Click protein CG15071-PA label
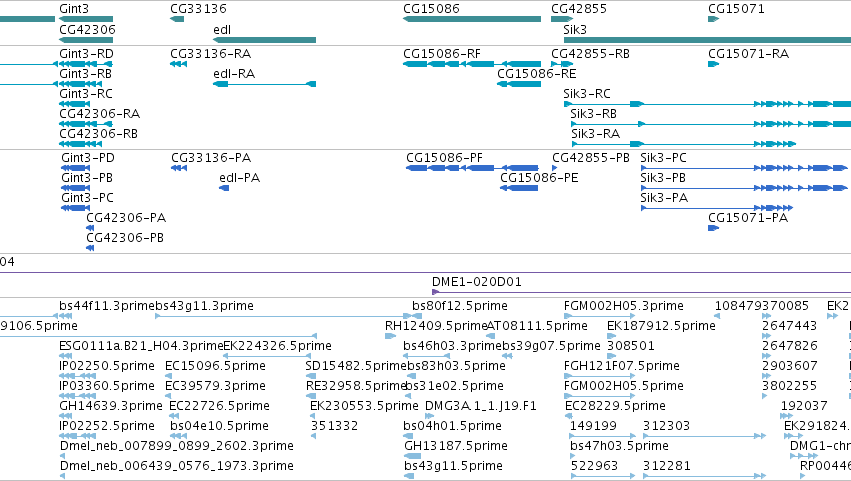This screenshot has height=481, width=851. (748, 218)
